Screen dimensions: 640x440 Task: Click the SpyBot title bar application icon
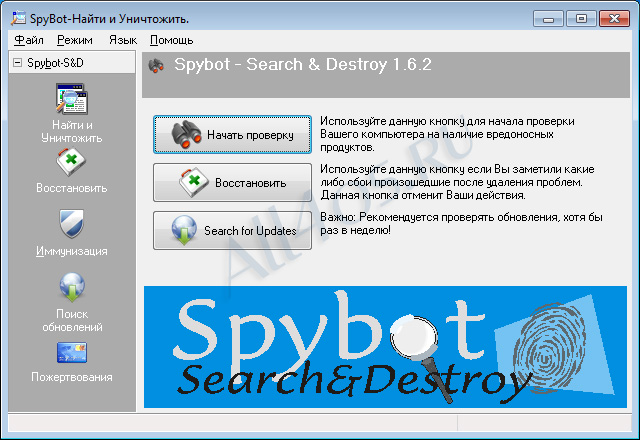click(18, 18)
